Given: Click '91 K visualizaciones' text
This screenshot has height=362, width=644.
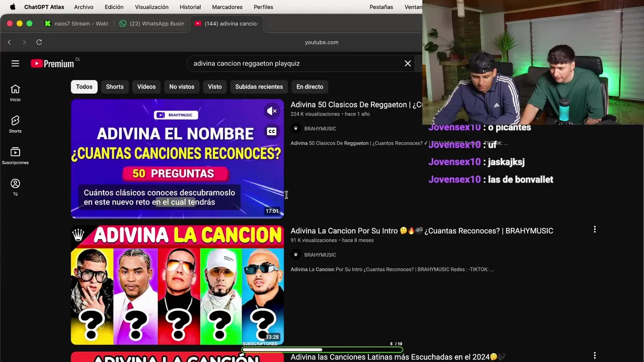Looking at the screenshot, I should click(x=313, y=240).
